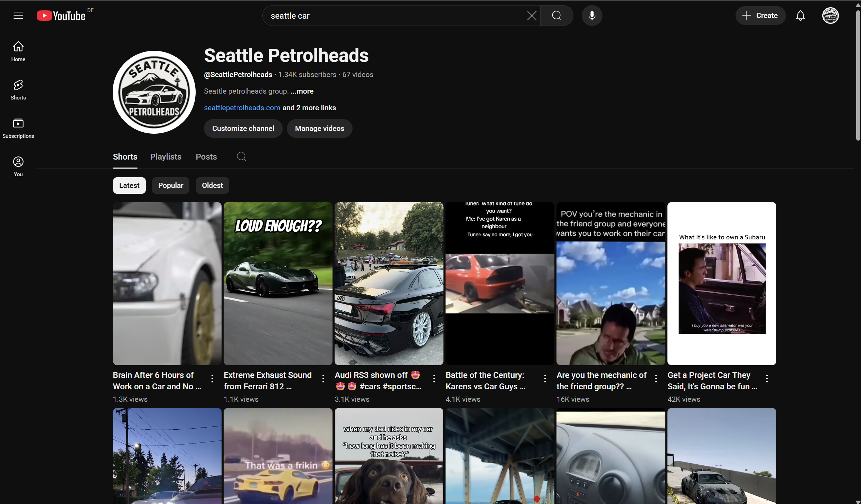
Task: Click Customize channel button
Action: (x=243, y=129)
